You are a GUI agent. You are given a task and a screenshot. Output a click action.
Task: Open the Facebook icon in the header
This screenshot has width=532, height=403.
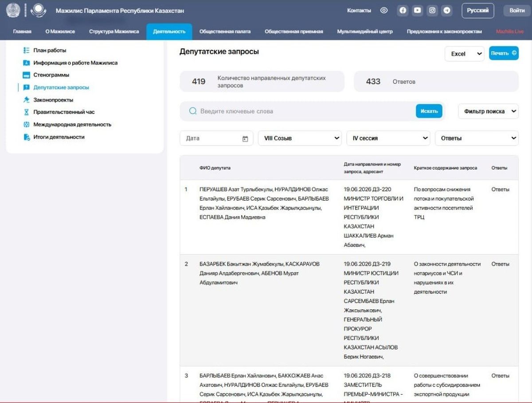pos(403,11)
